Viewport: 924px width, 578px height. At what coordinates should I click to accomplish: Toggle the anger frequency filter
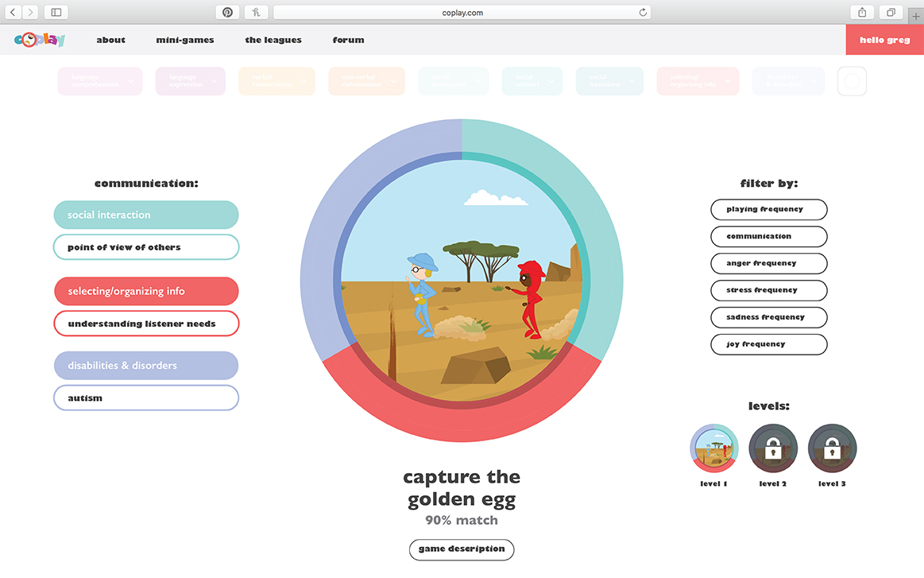click(768, 263)
